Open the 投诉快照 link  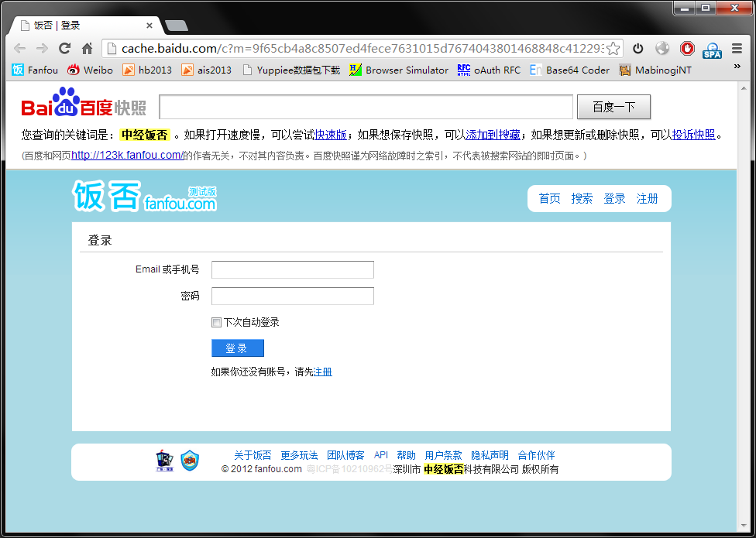pyautogui.click(x=694, y=135)
